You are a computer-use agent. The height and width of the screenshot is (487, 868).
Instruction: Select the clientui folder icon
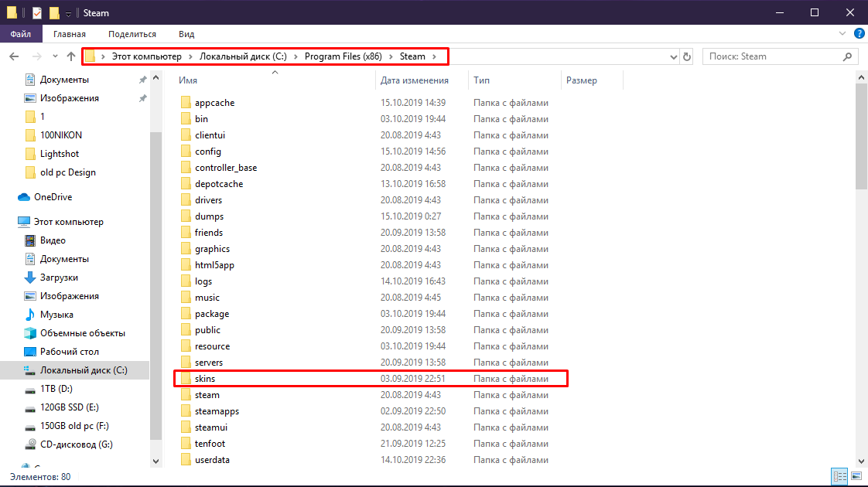point(186,135)
